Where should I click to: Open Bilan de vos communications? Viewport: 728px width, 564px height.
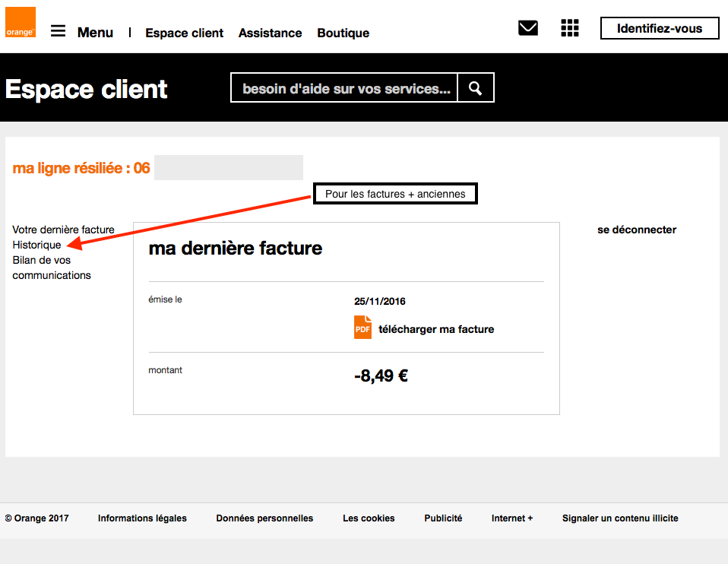(x=52, y=268)
